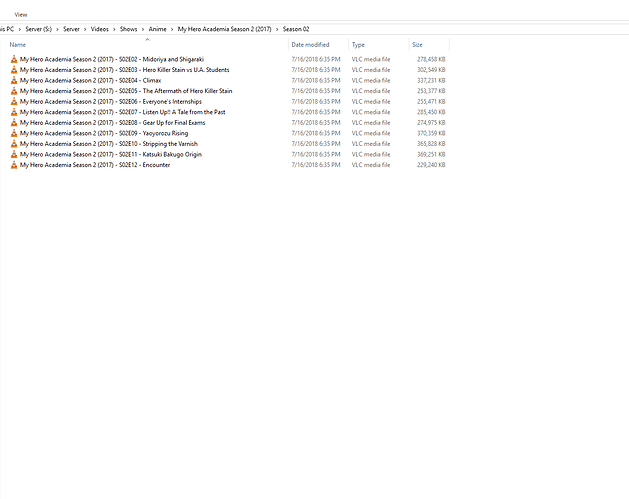Click date modified of S02E02 row
This screenshot has height=499, width=629.
pyautogui.click(x=316, y=59)
